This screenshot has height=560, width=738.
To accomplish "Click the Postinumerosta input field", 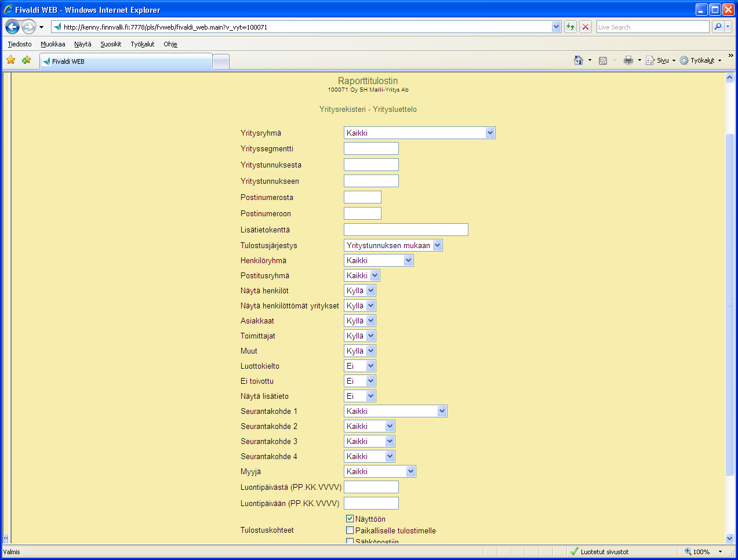I will coord(362,197).
